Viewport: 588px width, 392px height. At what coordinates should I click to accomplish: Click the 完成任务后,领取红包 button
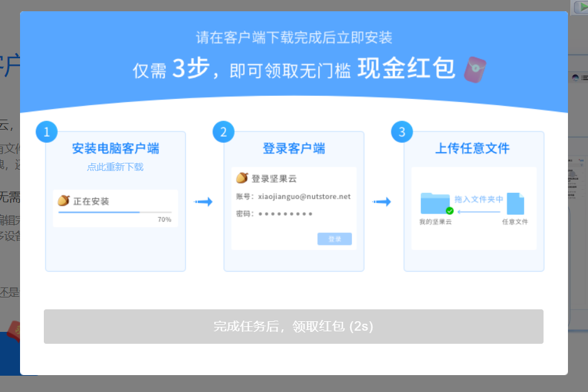tap(293, 326)
